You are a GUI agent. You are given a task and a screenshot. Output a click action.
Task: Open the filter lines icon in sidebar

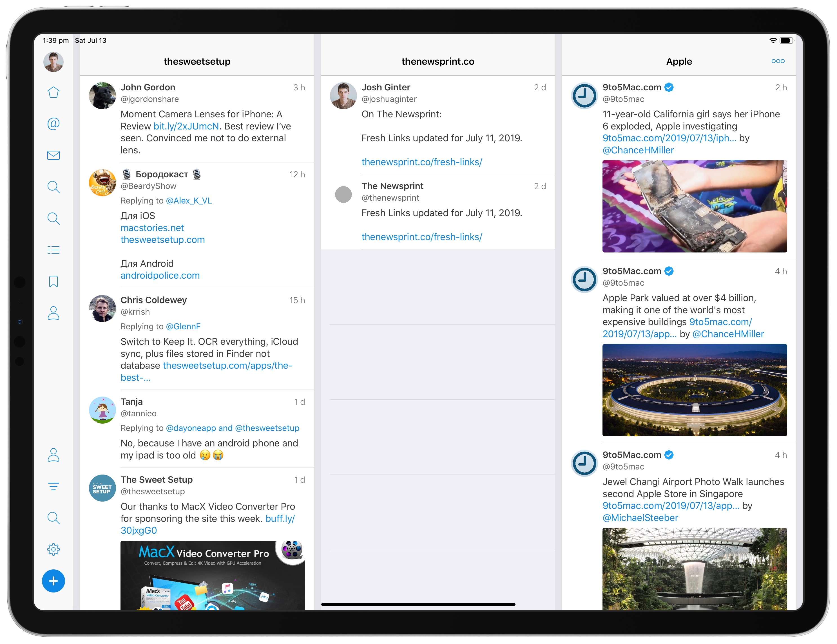53,487
